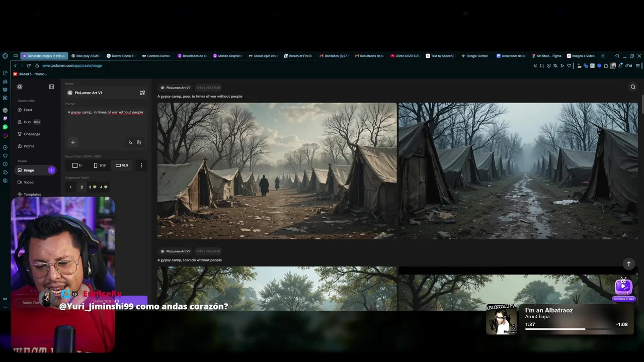Open more aspect ratio options (three dots)

(x=141, y=165)
